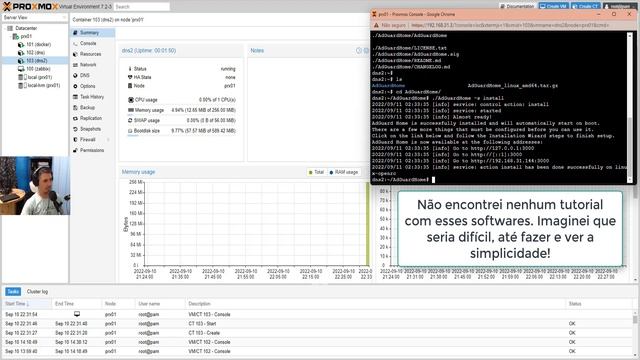Open the Server View dropdown
This screenshot has height=360, width=640.
tap(34, 18)
